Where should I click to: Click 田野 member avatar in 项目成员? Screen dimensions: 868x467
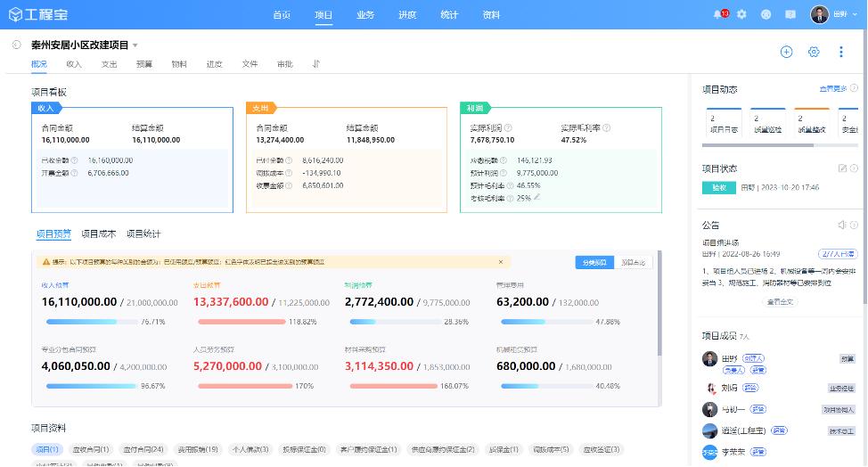pos(709,359)
